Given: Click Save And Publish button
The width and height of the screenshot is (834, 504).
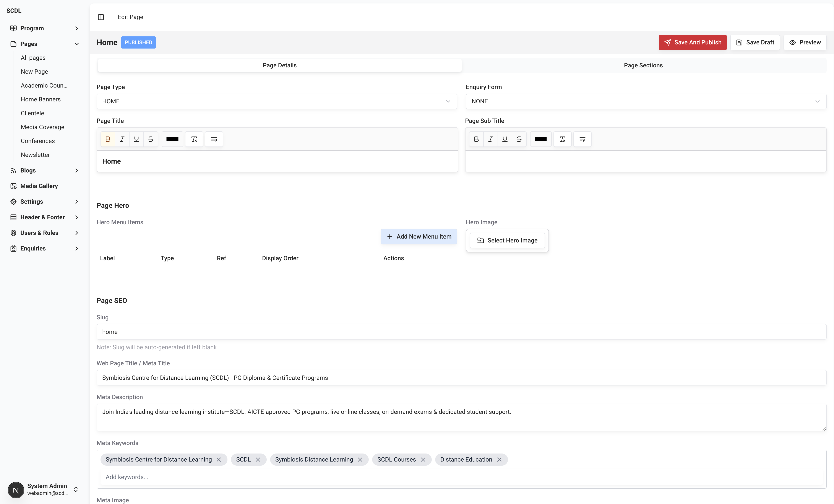Looking at the screenshot, I should coord(693,42).
